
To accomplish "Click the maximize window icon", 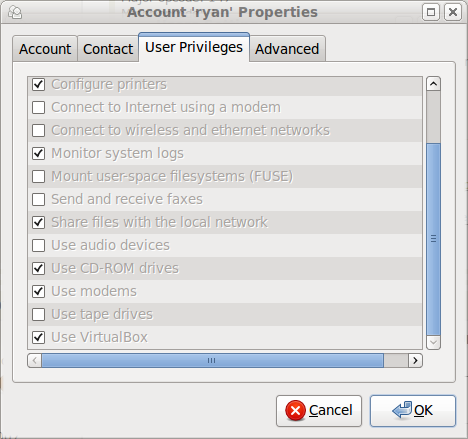I will [431, 13].
